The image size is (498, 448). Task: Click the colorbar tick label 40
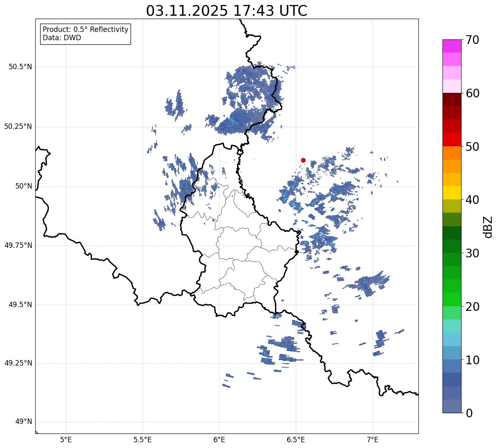pos(472,200)
